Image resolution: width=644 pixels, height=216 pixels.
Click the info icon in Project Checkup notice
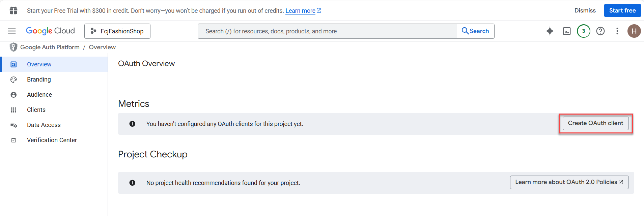pyautogui.click(x=132, y=183)
